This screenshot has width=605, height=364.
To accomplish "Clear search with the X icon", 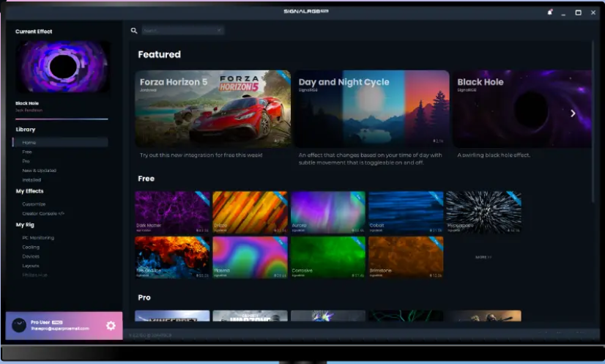I will pos(219,31).
